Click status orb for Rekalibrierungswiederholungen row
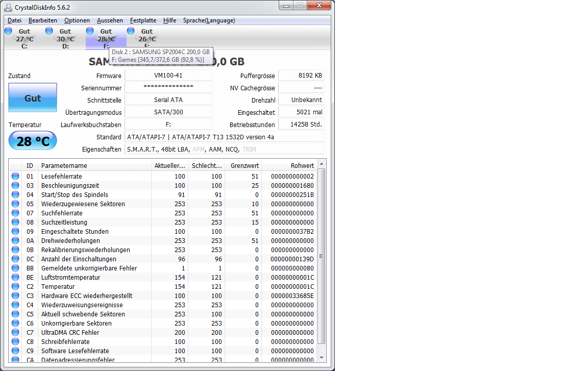Viewport: 588px width, 371px height. point(15,250)
